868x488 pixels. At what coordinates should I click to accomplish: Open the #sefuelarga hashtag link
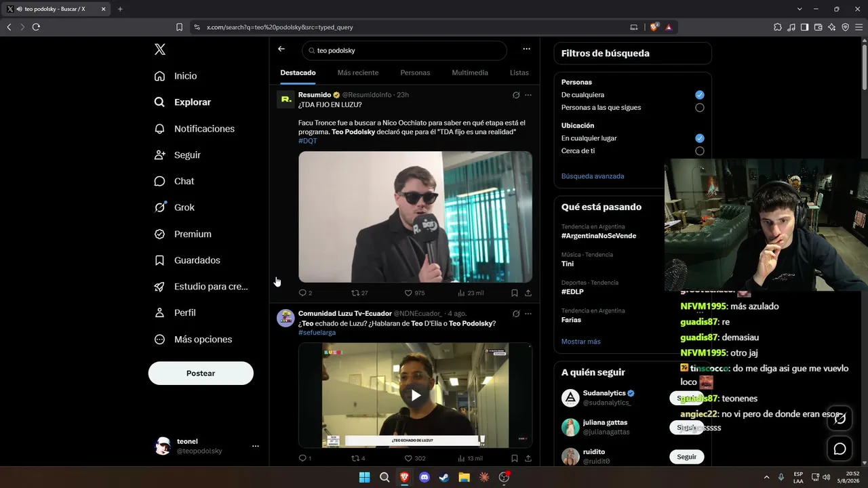pyautogui.click(x=317, y=333)
